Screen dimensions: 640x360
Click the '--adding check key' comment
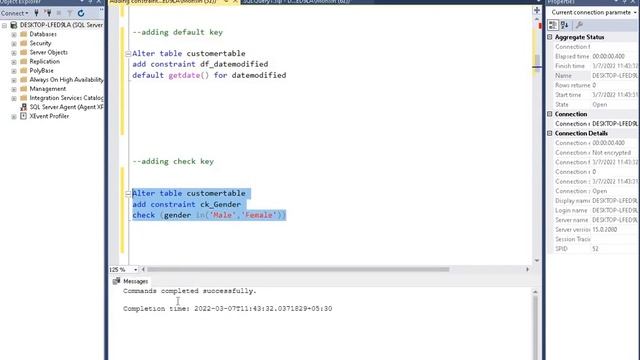tap(173, 161)
